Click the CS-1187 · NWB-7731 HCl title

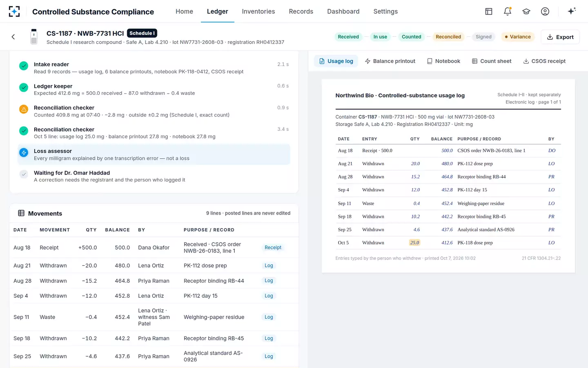[85, 33]
